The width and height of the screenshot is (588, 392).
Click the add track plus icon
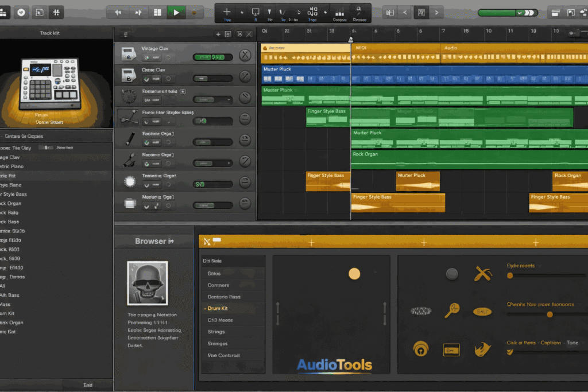(x=226, y=11)
